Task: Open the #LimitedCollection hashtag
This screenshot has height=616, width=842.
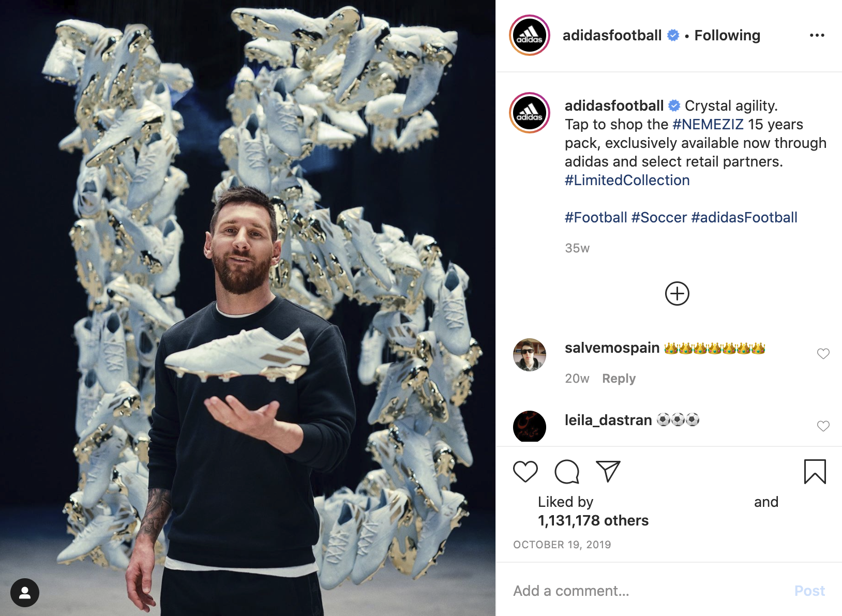Action: pos(627,180)
